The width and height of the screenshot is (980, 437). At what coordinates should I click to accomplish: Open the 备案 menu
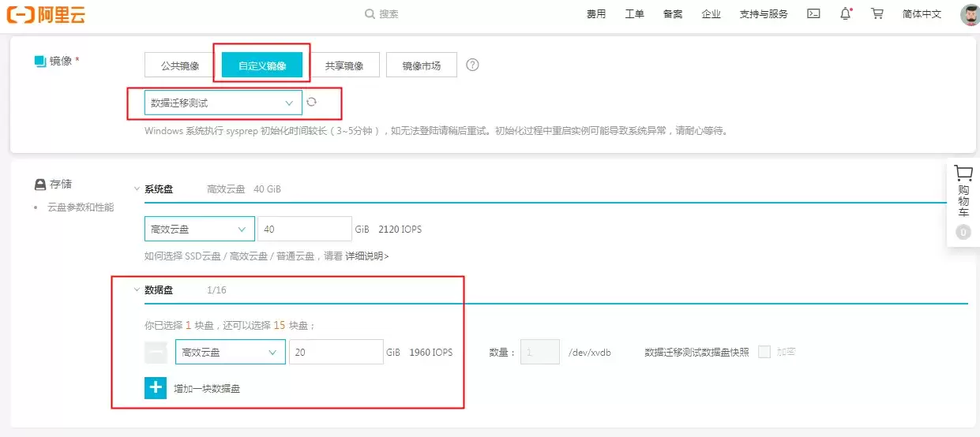pos(673,14)
